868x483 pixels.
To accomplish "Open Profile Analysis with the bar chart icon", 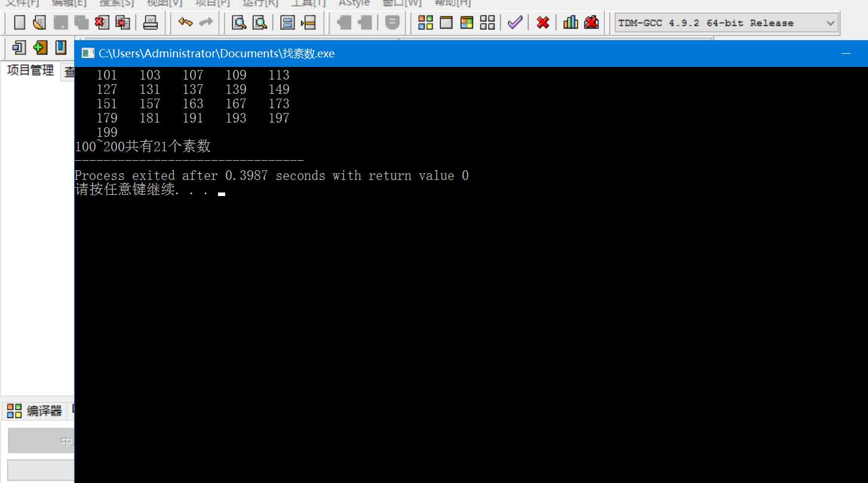I will (571, 23).
